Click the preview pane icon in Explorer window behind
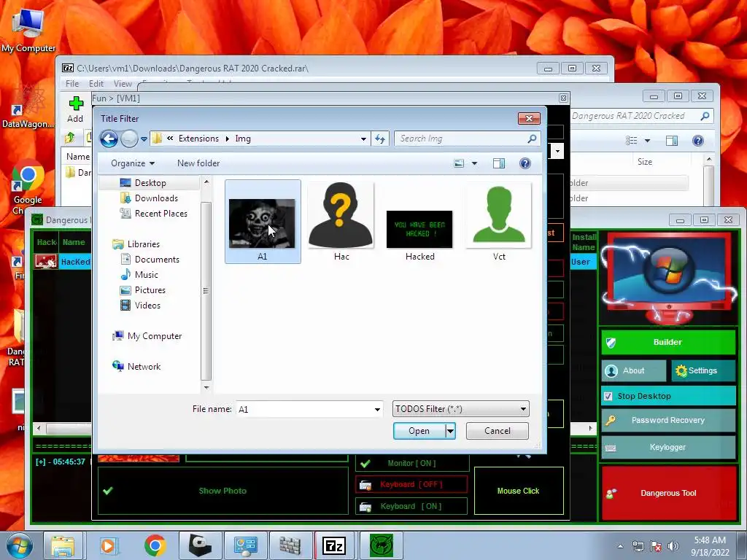This screenshot has height=560, width=747. (x=672, y=141)
